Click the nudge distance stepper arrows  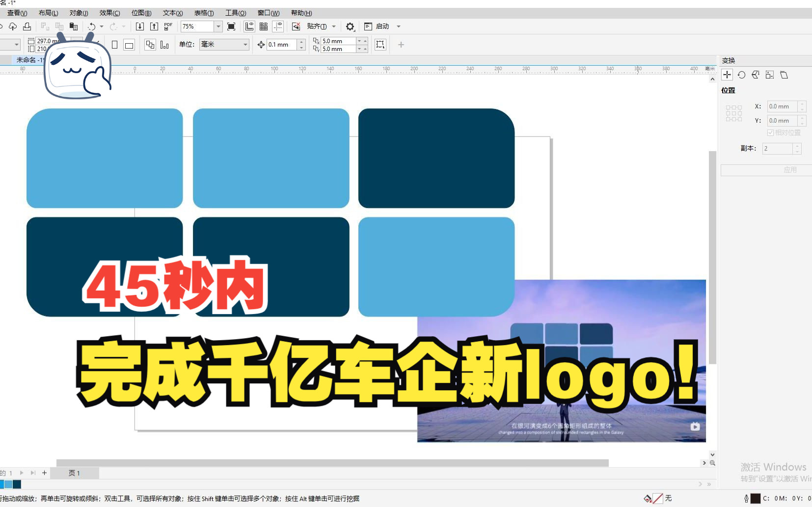[x=301, y=45]
